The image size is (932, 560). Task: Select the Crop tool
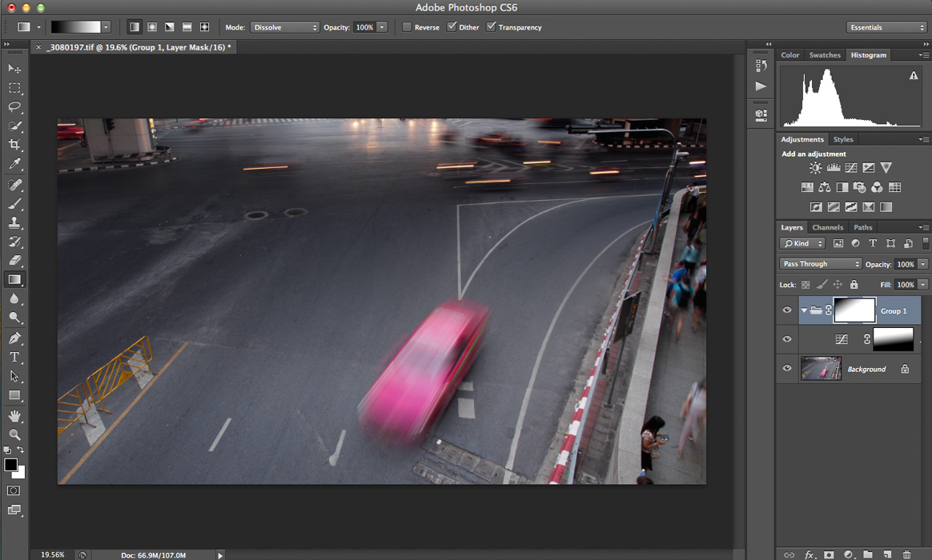click(14, 145)
